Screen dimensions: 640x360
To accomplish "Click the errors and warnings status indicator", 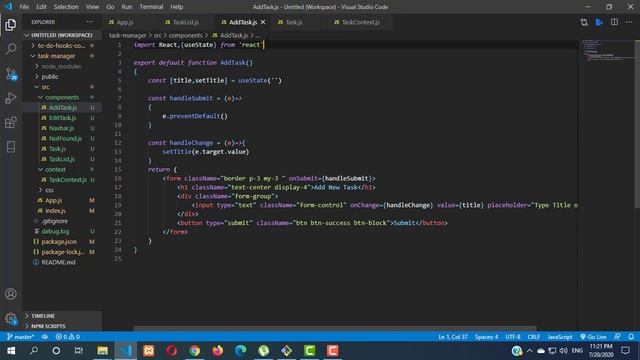I will tap(68, 337).
